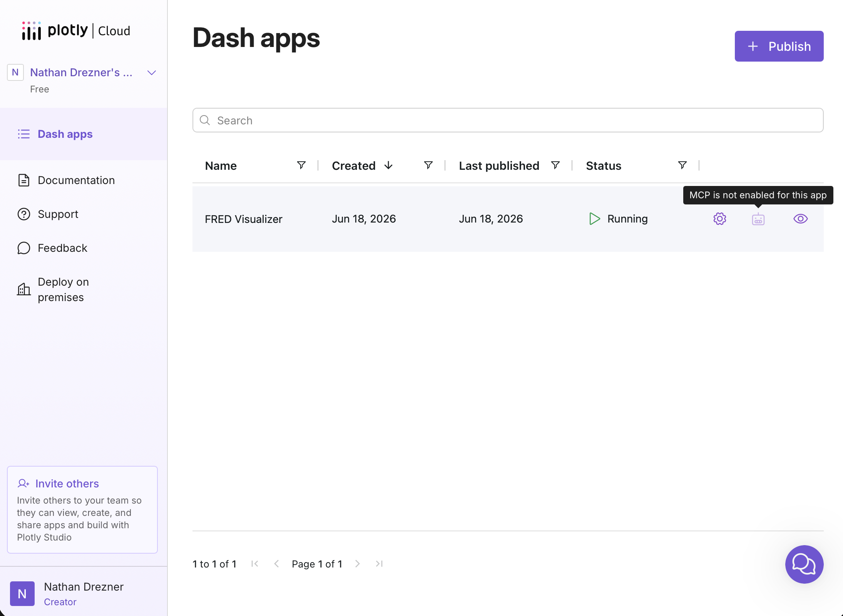Go to the last page
This screenshot has height=616, width=843.
click(x=379, y=564)
